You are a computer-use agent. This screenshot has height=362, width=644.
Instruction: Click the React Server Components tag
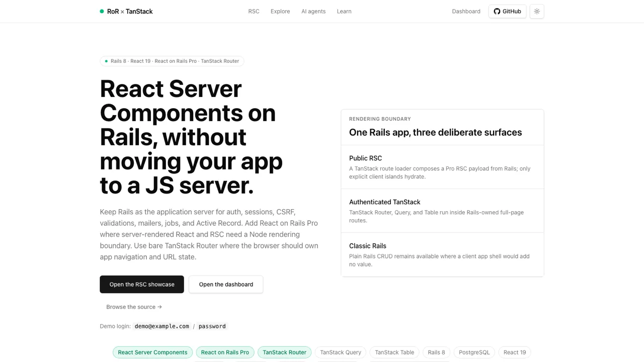point(152,352)
